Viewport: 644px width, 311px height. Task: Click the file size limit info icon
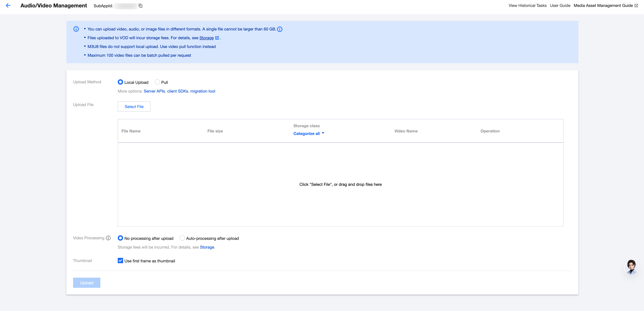pyautogui.click(x=280, y=29)
